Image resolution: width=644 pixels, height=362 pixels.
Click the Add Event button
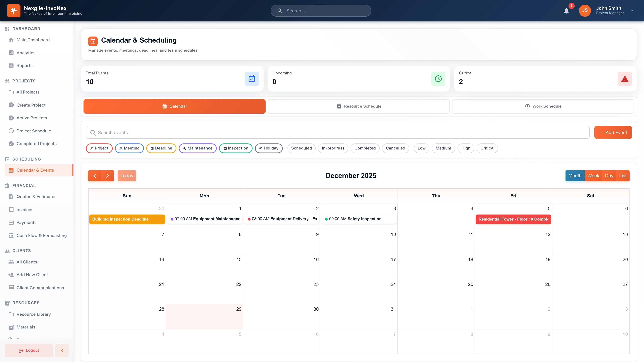coord(613,132)
